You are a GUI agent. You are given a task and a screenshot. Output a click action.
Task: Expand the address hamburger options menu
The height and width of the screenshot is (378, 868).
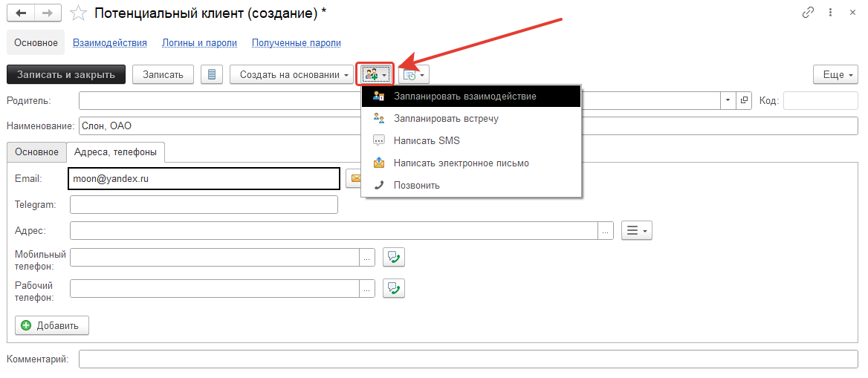(636, 231)
